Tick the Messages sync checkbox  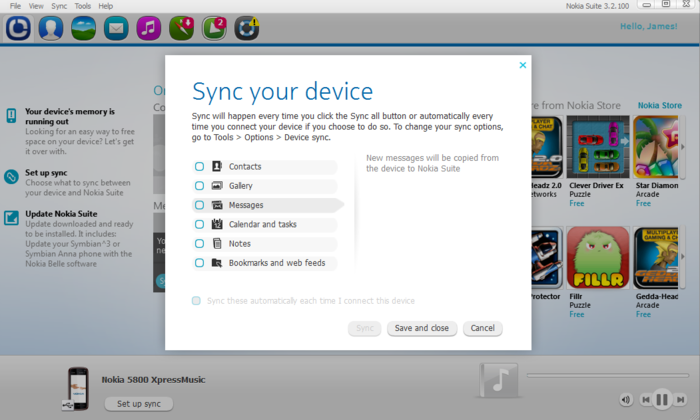pos(200,205)
